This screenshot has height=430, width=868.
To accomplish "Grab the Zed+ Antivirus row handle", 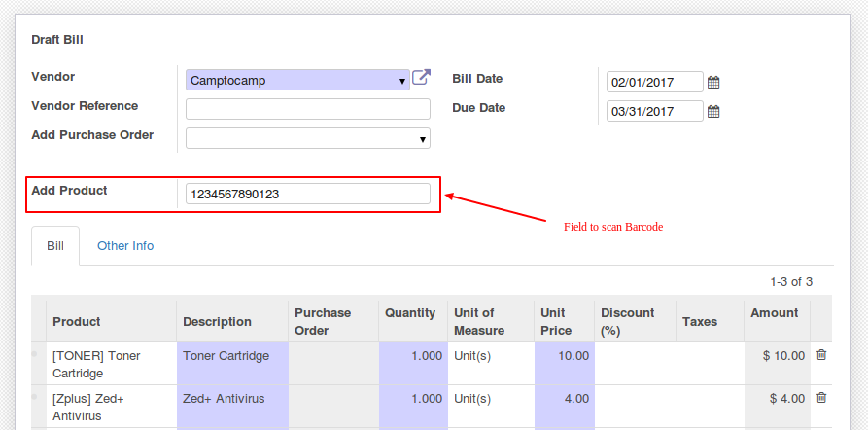I will (34, 397).
